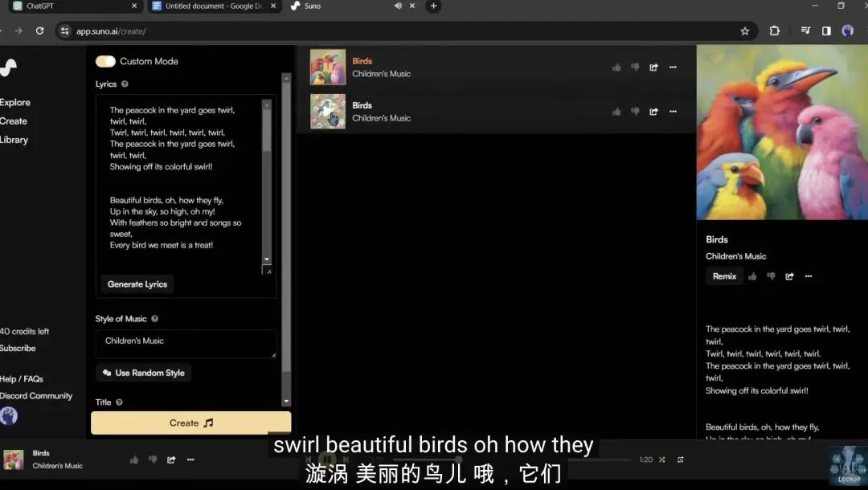868x490 pixels.
Task: Open Help / FAQs
Action: [22, 379]
